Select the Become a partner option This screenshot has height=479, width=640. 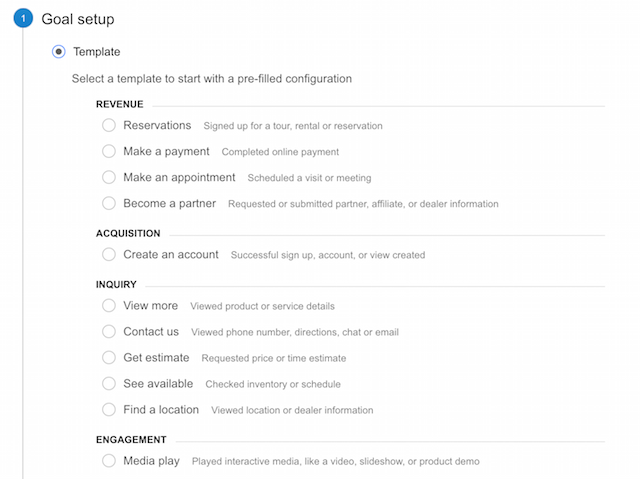109,203
